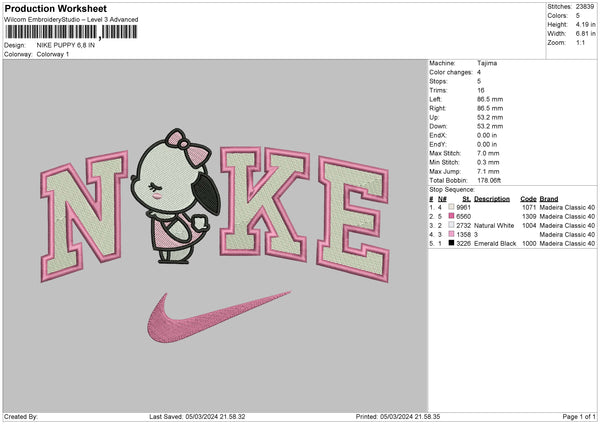Viewport: 600px width, 424px height.
Task: Click the 'Up:' value 53.2 mm
Action: pos(490,117)
